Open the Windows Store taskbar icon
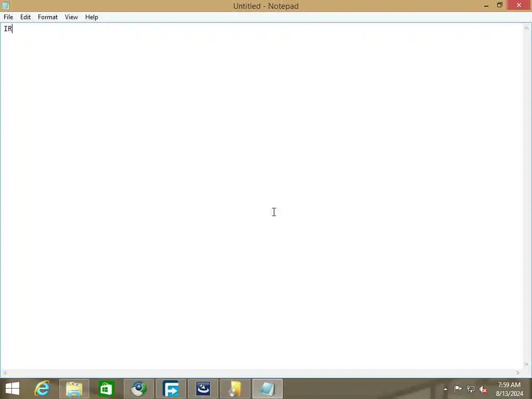532x399 pixels. tap(106, 389)
